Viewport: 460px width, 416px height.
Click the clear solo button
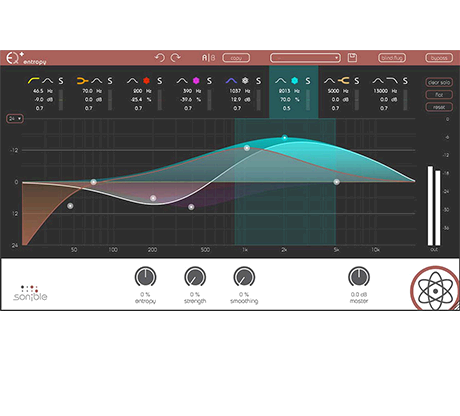click(439, 82)
